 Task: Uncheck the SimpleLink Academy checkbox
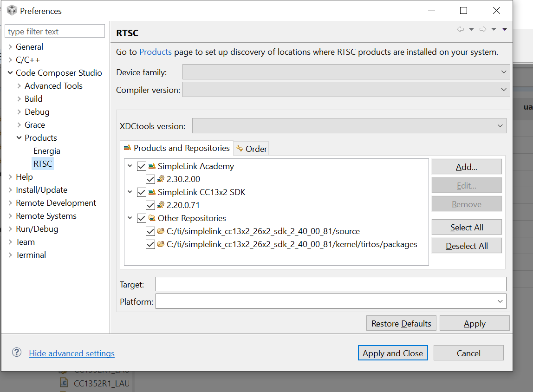coord(142,166)
